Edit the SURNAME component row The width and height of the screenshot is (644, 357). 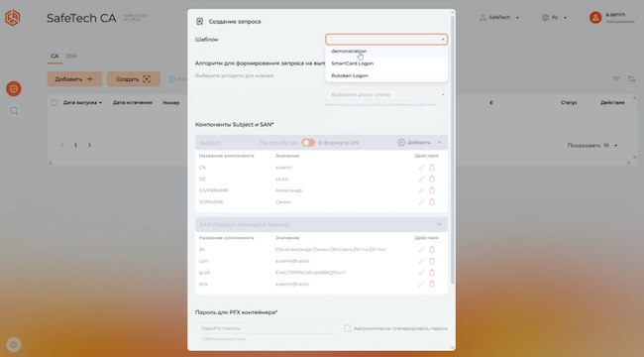[421, 202]
